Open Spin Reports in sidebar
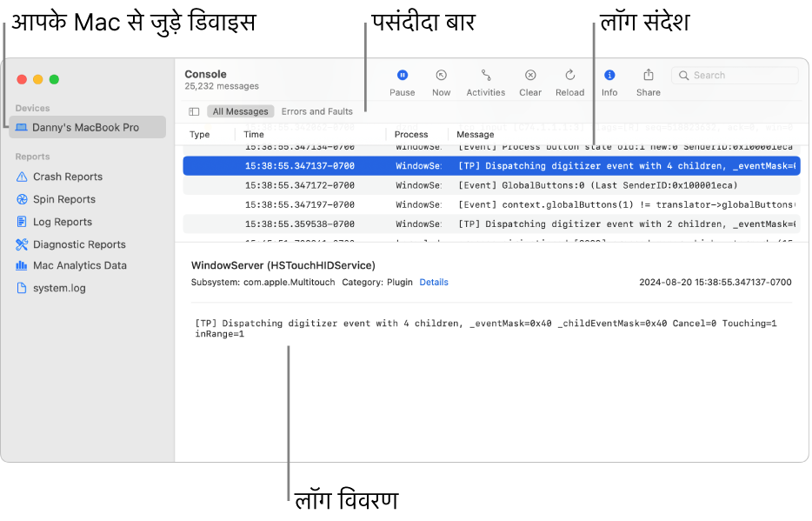Image resolution: width=812 pixels, height=521 pixels. pyautogui.click(x=64, y=199)
